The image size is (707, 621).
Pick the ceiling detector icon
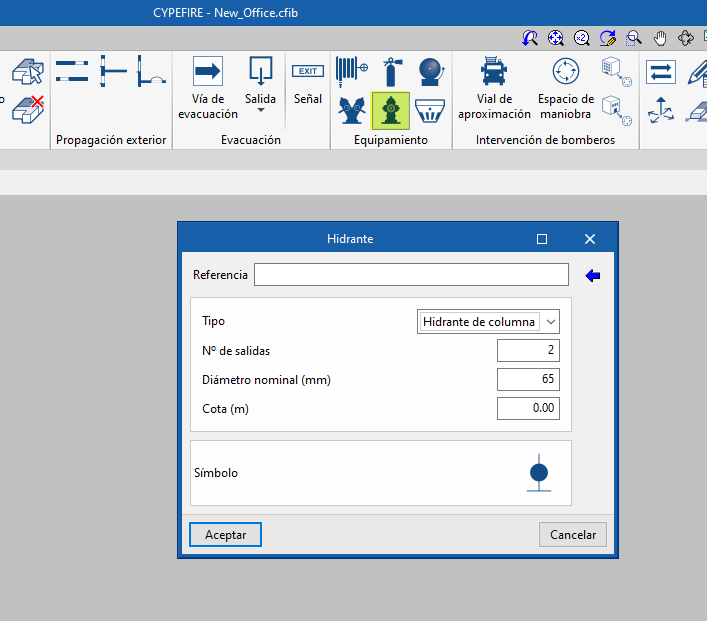pos(429,110)
